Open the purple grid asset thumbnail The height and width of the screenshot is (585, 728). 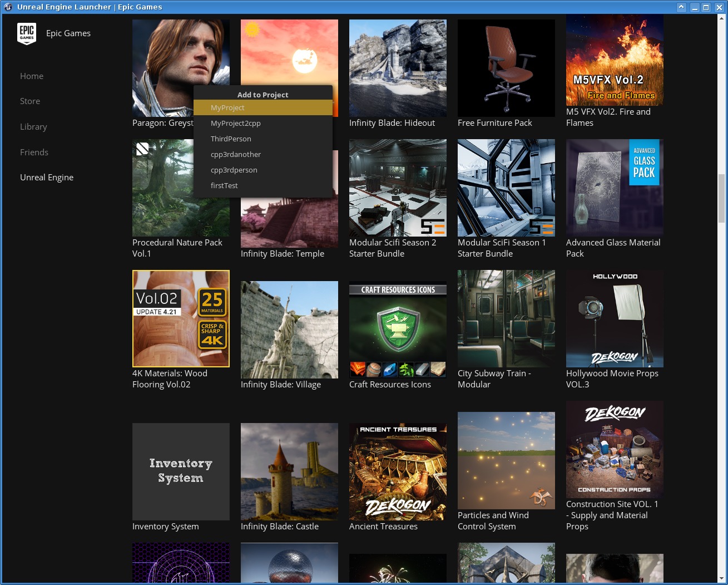click(x=181, y=563)
